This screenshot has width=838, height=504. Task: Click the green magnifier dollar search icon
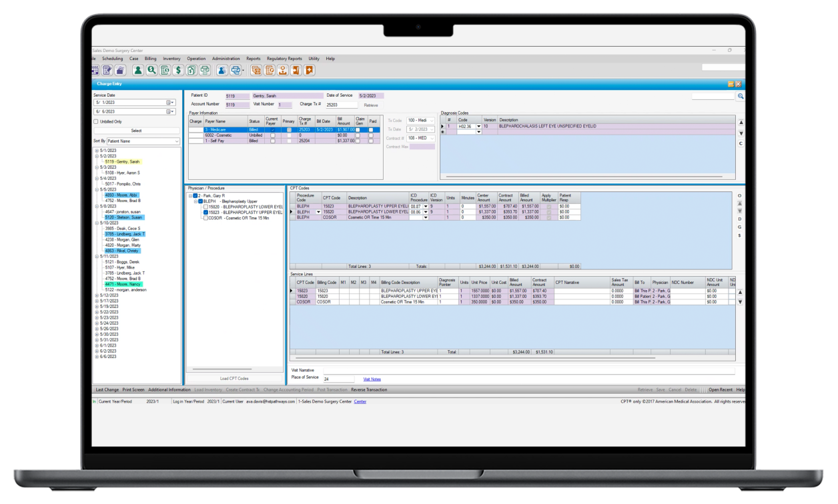click(x=151, y=70)
